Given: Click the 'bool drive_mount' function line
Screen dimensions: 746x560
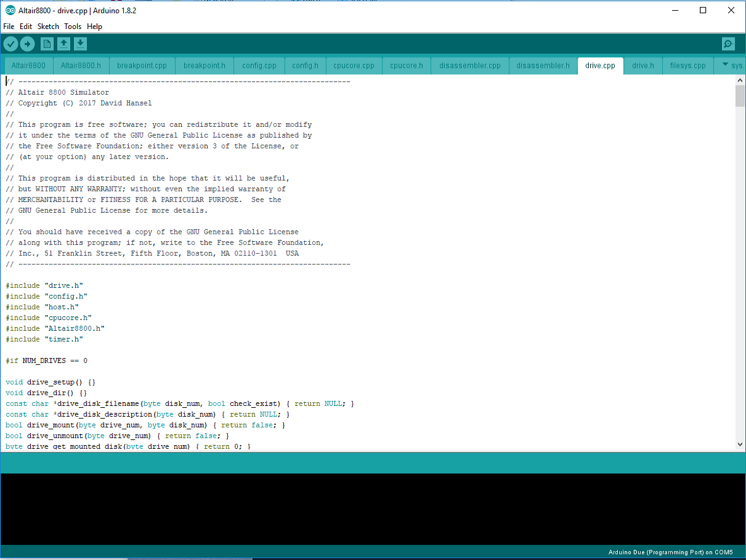Looking at the screenshot, I should (x=146, y=426).
